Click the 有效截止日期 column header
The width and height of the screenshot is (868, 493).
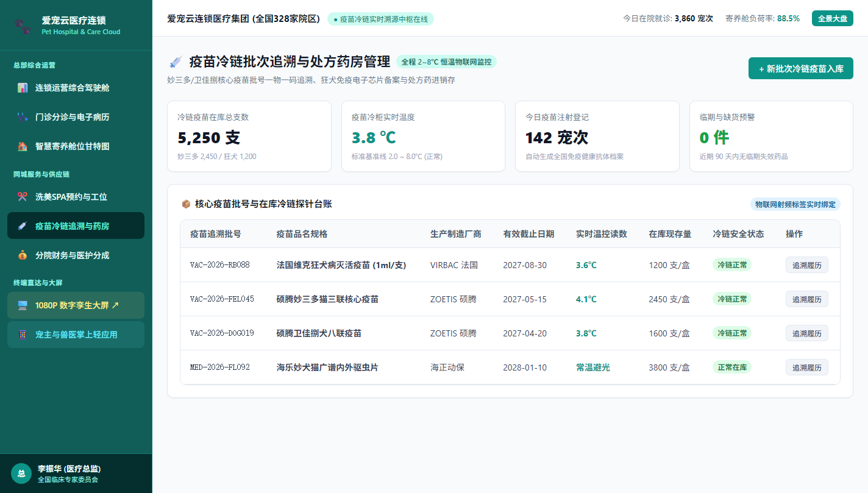[x=528, y=234]
